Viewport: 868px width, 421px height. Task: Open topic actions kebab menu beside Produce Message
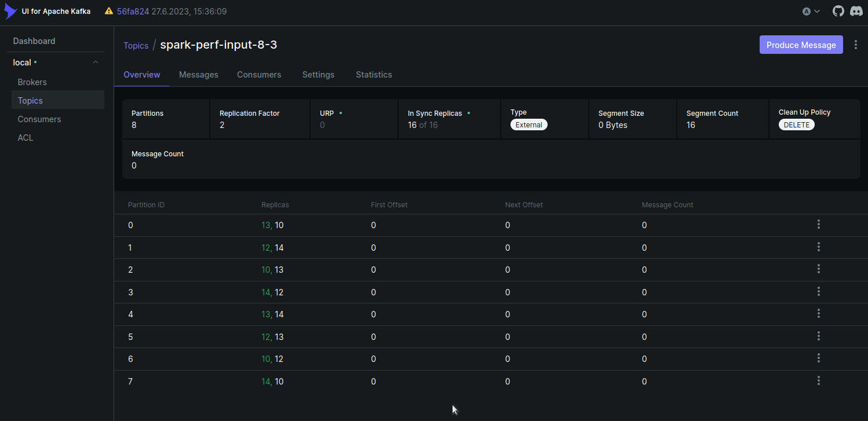856,45
